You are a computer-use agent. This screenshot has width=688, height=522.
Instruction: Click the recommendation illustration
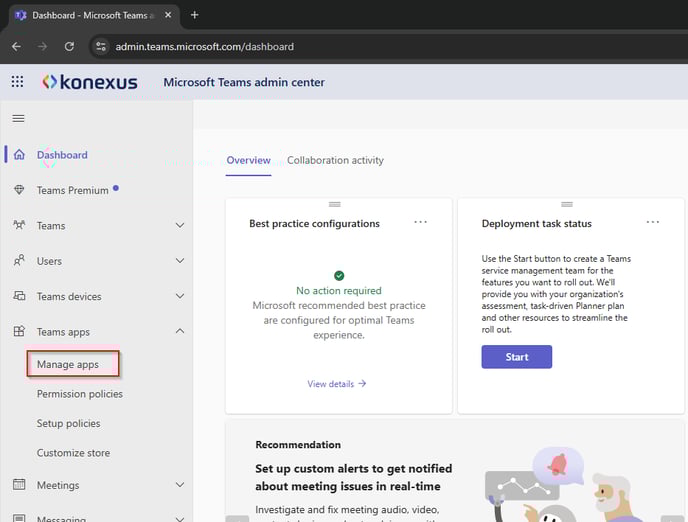[566, 484]
